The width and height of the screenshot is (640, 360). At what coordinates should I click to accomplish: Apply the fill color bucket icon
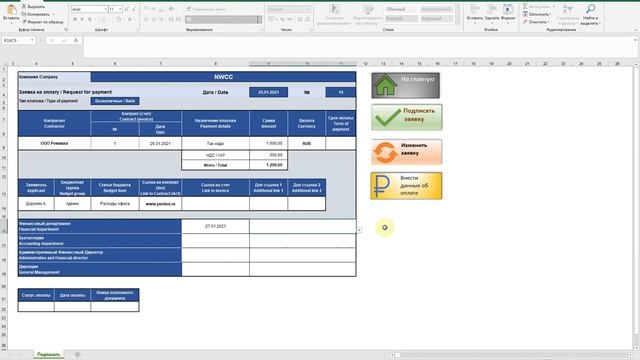[118, 19]
